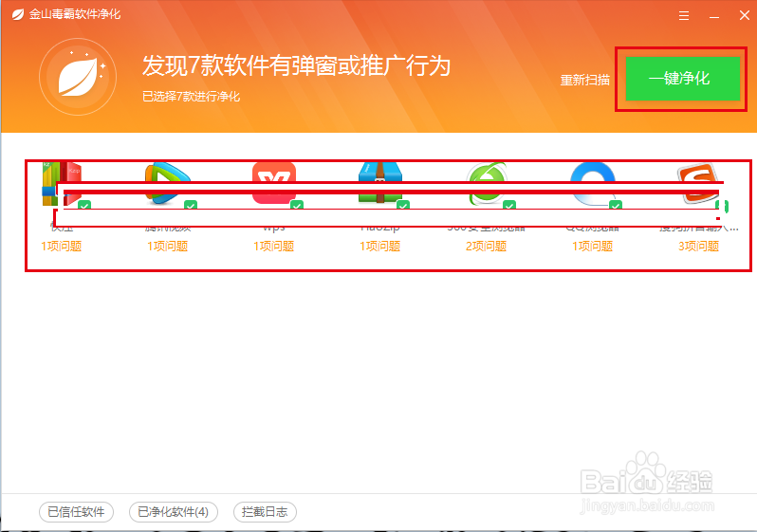
Task: Click 1项问题 under WPS
Action: click(274, 247)
